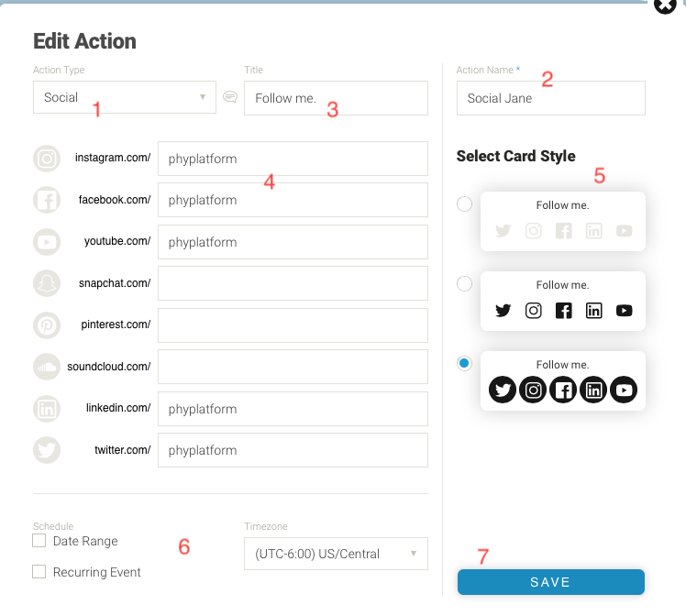686x616 pixels.
Task: Click the LinkedIn icon beside linkedin.com/
Action: point(47,409)
